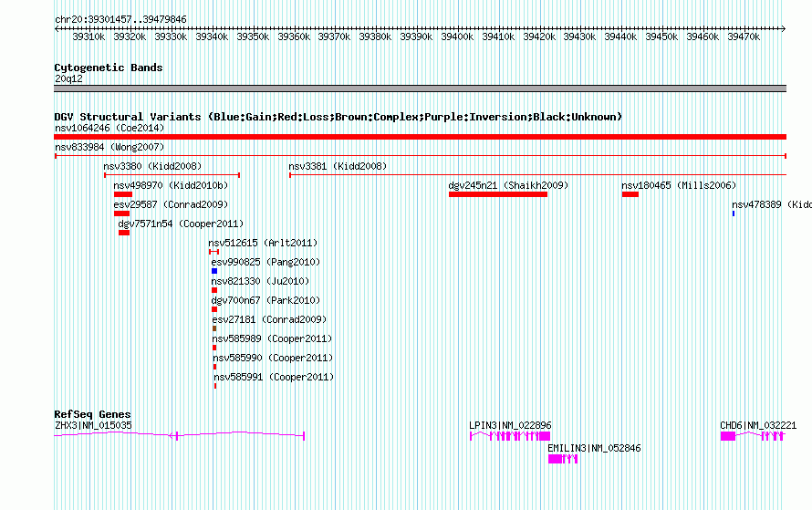Viewport: 812px width, 510px height.
Task: Select nsv585990 (Cooper2011) label
Action: point(273,358)
